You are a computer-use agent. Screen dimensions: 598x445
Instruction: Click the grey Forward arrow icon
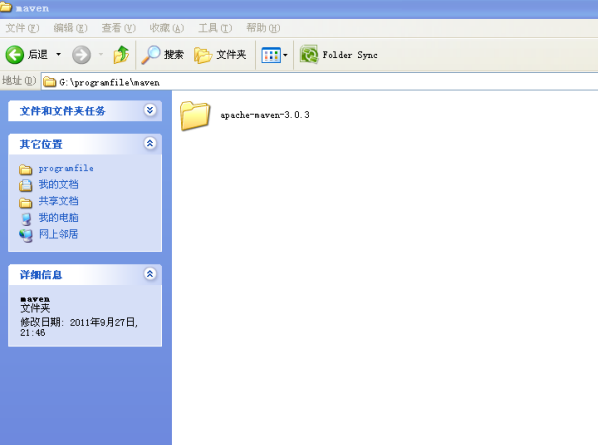pyautogui.click(x=81, y=55)
